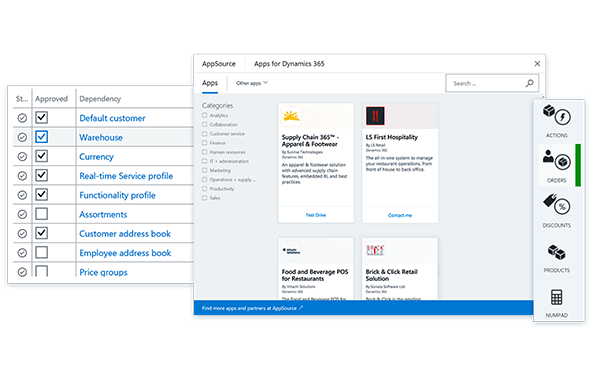594x366 pixels.
Task: Open the Customer address book link
Action: click(x=125, y=234)
